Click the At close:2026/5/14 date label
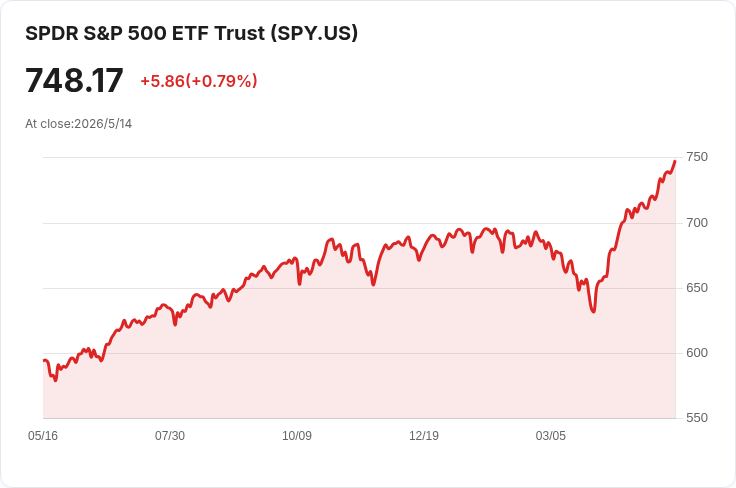The height and width of the screenshot is (488, 736). click(x=78, y=124)
